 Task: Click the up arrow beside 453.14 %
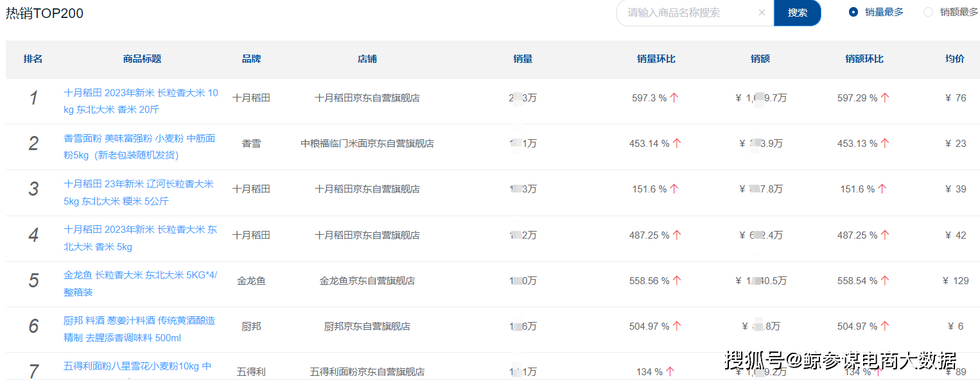(x=677, y=144)
